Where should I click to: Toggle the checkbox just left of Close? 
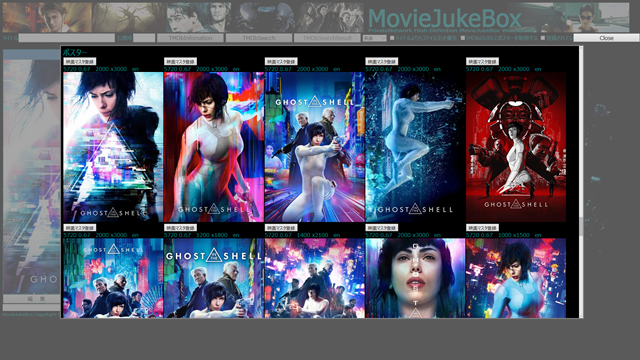tap(543, 38)
